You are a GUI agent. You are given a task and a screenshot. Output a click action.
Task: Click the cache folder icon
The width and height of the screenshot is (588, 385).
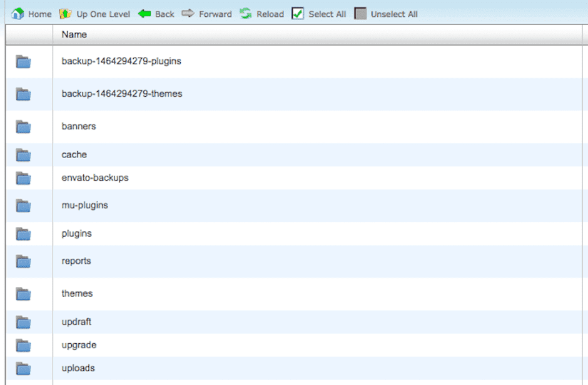23,154
